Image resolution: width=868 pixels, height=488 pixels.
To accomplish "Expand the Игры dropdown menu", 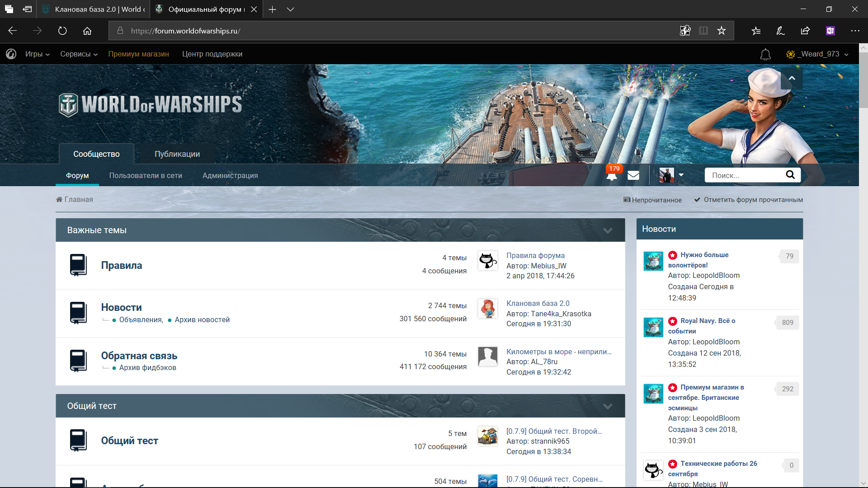I will coord(37,54).
